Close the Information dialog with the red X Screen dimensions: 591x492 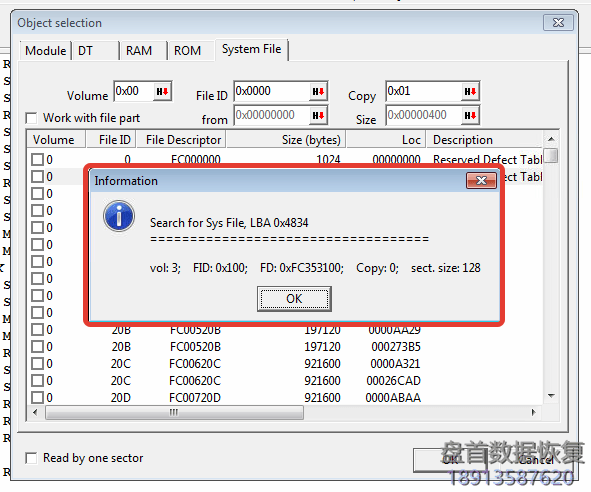(481, 181)
